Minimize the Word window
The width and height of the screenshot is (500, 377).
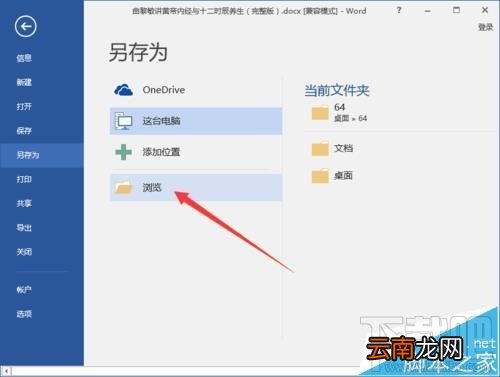click(427, 11)
